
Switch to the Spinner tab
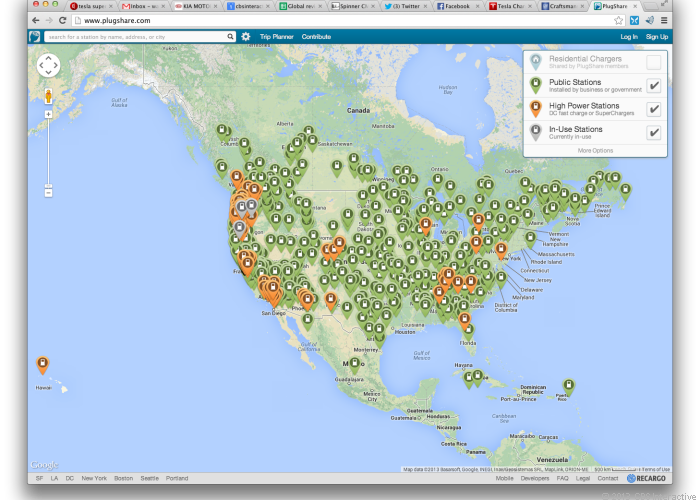(x=353, y=6)
